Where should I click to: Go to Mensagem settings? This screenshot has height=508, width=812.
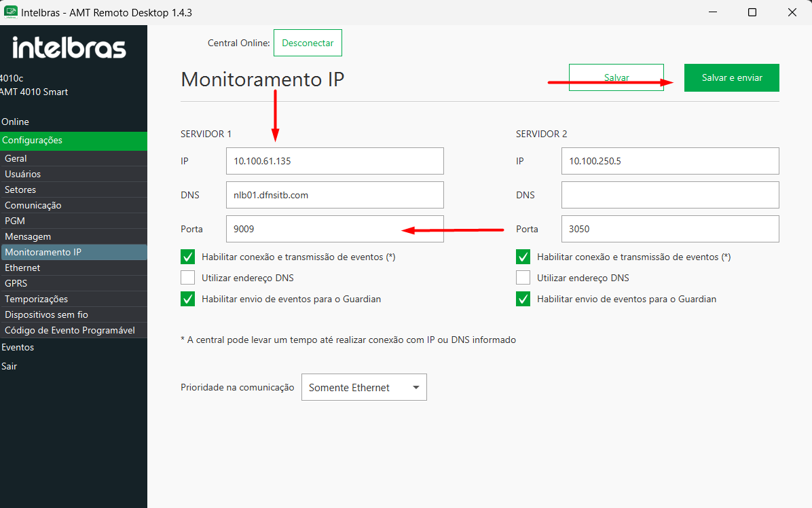[x=73, y=236]
